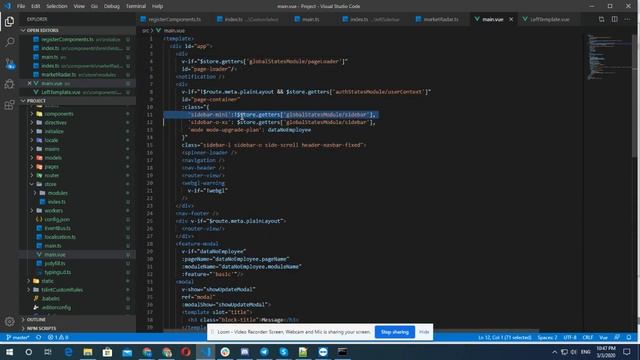The height and width of the screenshot is (360, 640).
Task: Click the feedback icon in status bar
Action: [x=617, y=338]
